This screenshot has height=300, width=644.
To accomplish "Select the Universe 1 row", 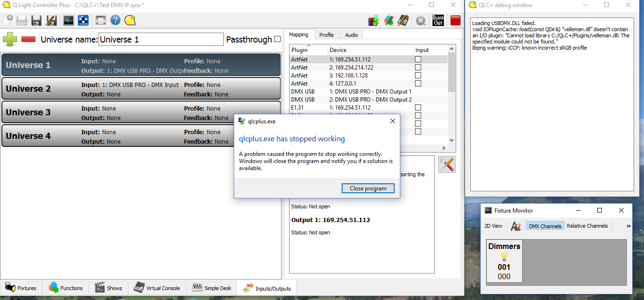I will [x=141, y=65].
